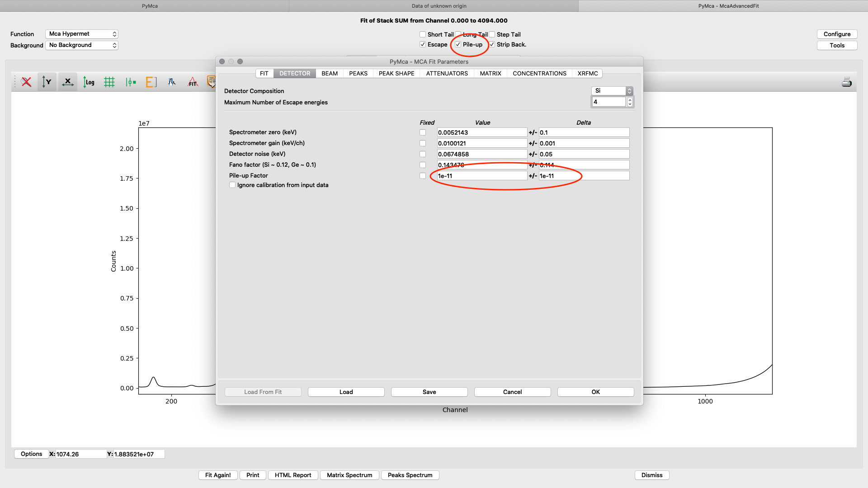Open the Background dropdown (No Background)

point(82,45)
